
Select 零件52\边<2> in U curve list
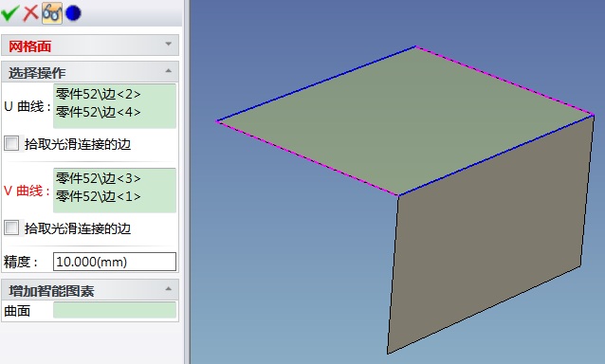[99, 94]
